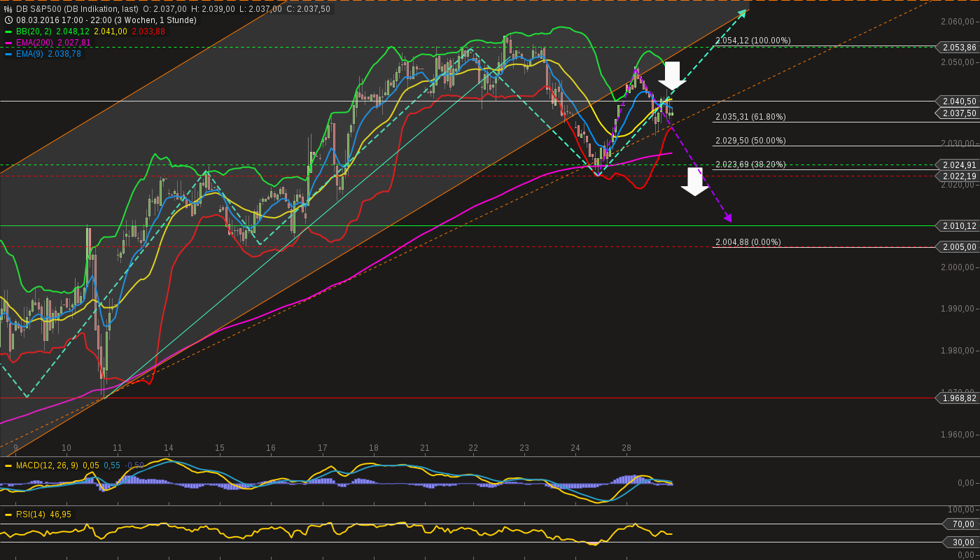Click the clock icon beside the date range
Screen dimensions: 980x560
(8, 20)
